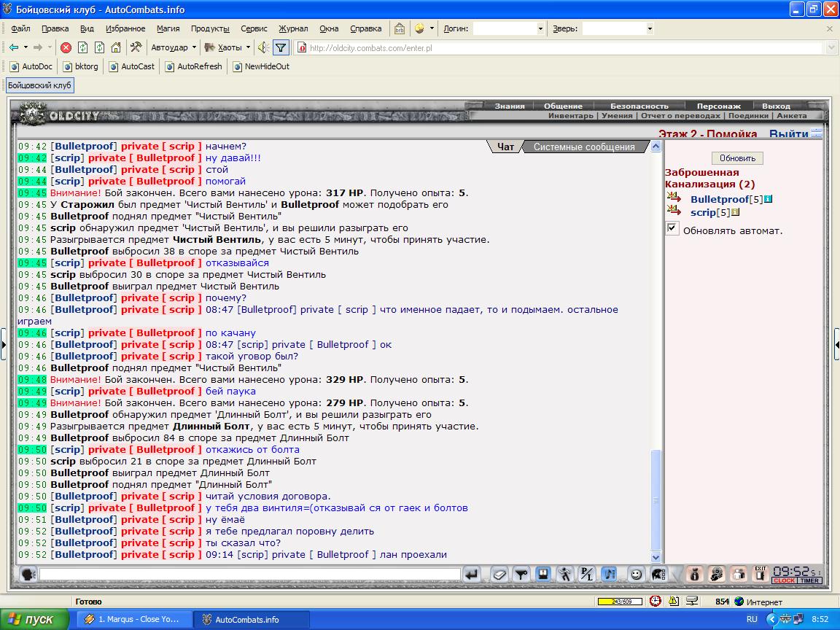This screenshot has height=630, width=840.
Task: Click the brb icon in menu bar
Action: point(400,29)
